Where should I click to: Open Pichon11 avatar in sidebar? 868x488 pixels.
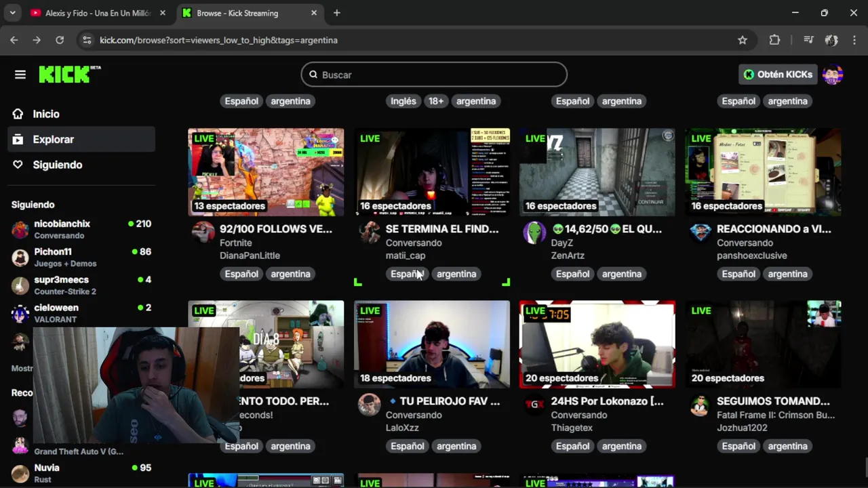(x=20, y=257)
